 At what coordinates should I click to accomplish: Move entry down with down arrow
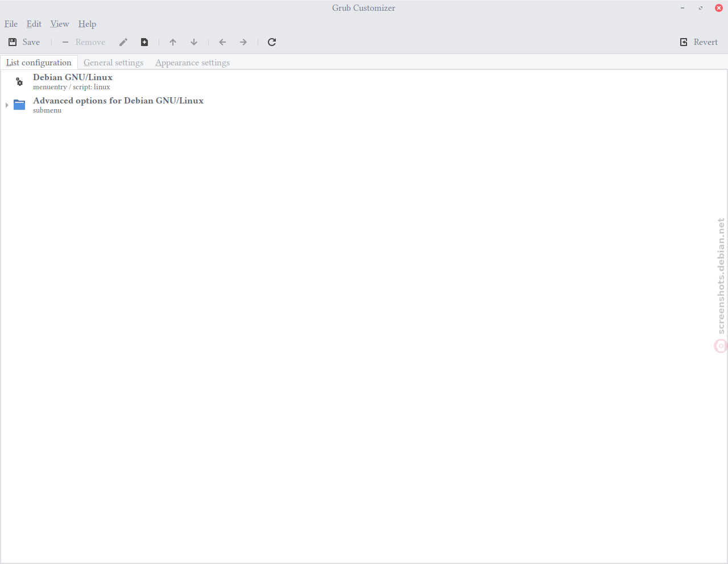[x=194, y=42]
